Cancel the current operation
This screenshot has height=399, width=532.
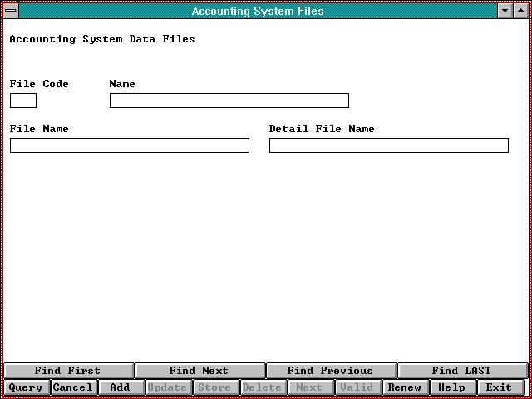point(73,387)
